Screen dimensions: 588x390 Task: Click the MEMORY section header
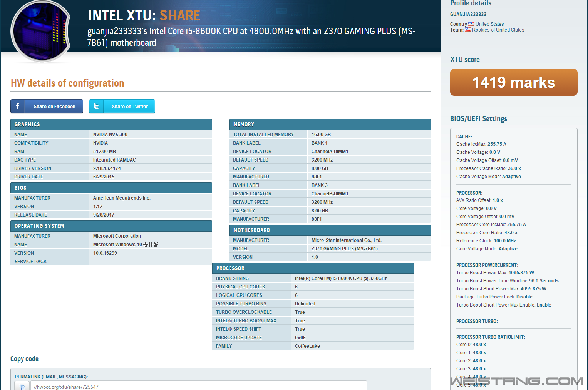[x=330, y=124]
